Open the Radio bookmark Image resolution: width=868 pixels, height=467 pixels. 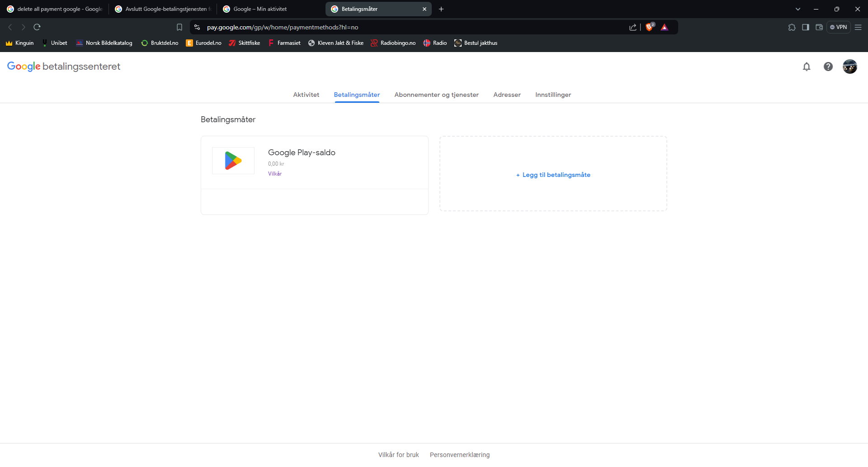(435, 43)
